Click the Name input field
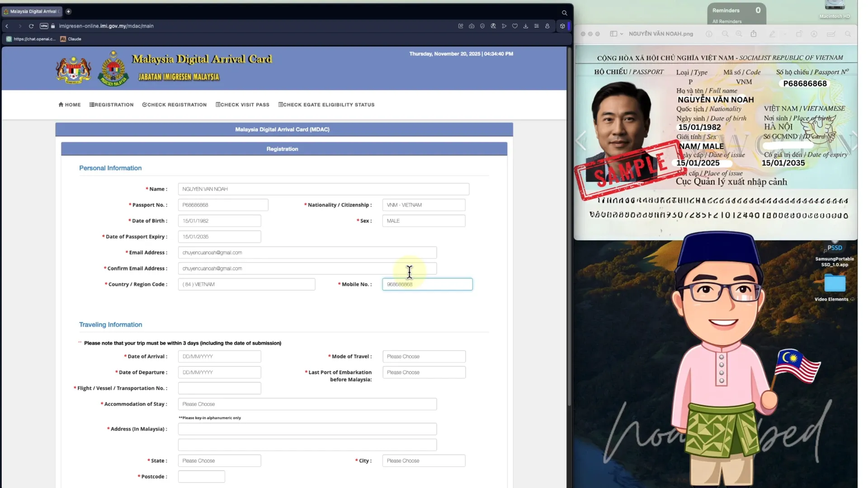The image size is (868, 488). [324, 189]
